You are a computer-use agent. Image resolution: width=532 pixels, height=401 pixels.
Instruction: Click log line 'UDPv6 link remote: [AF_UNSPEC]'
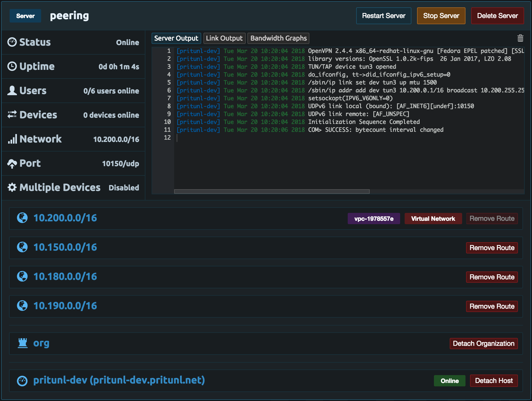click(x=358, y=114)
